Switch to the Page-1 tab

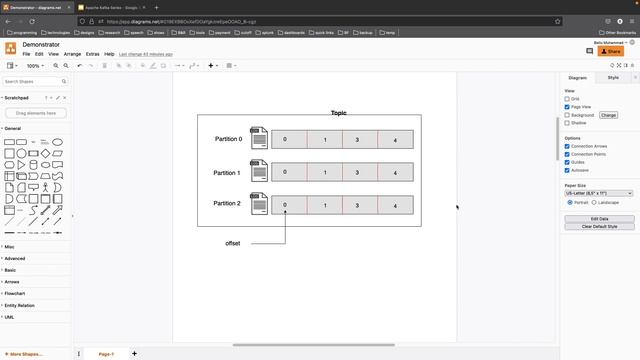coord(106,354)
